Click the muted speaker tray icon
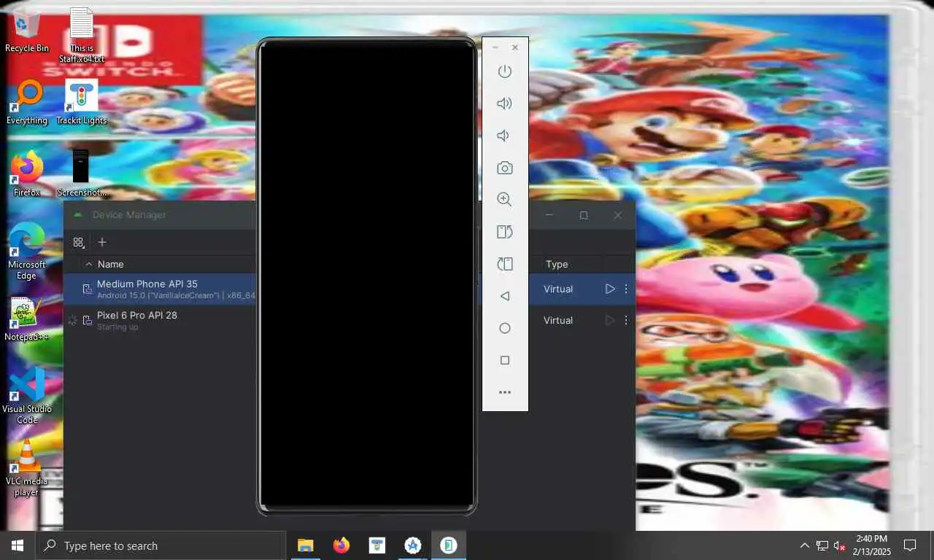This screenshot has height=560, width=934. click(840, 545)
